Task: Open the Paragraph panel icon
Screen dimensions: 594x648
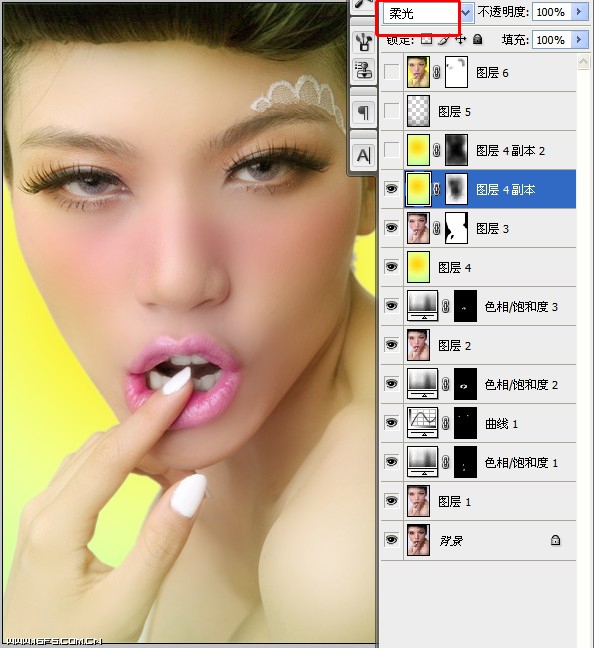Action: tap(363, 112)
